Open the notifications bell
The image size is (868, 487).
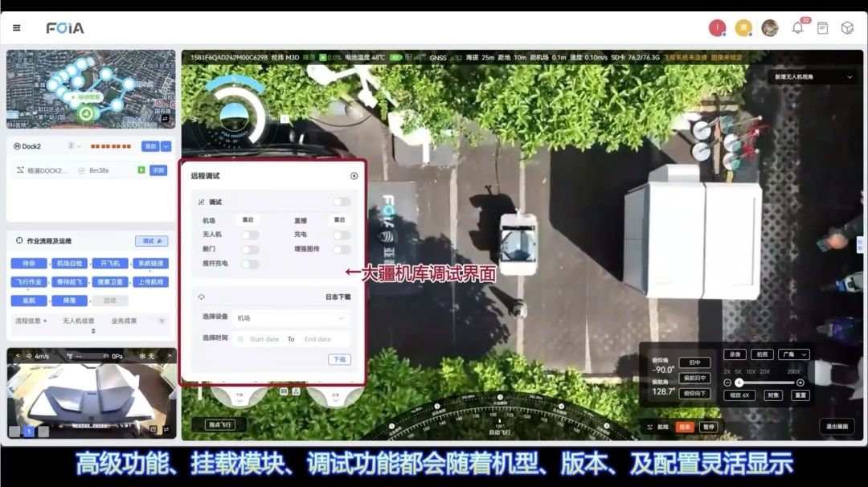tap(797, 28)
